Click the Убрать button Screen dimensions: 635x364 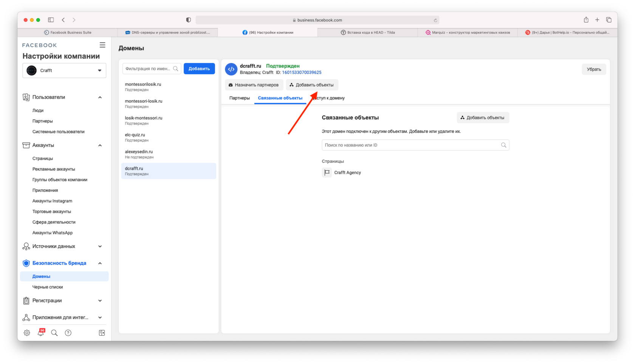tap(594, 69)
